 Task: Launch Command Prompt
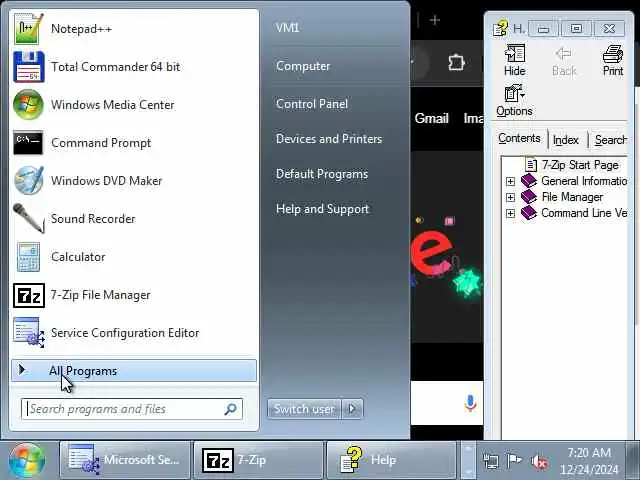pyautogui.click(x=134, y=142)
